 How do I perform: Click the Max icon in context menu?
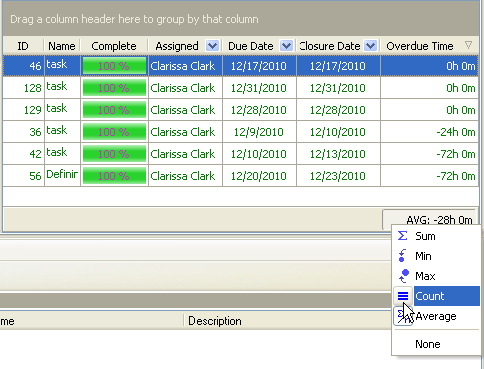(404, 276)
